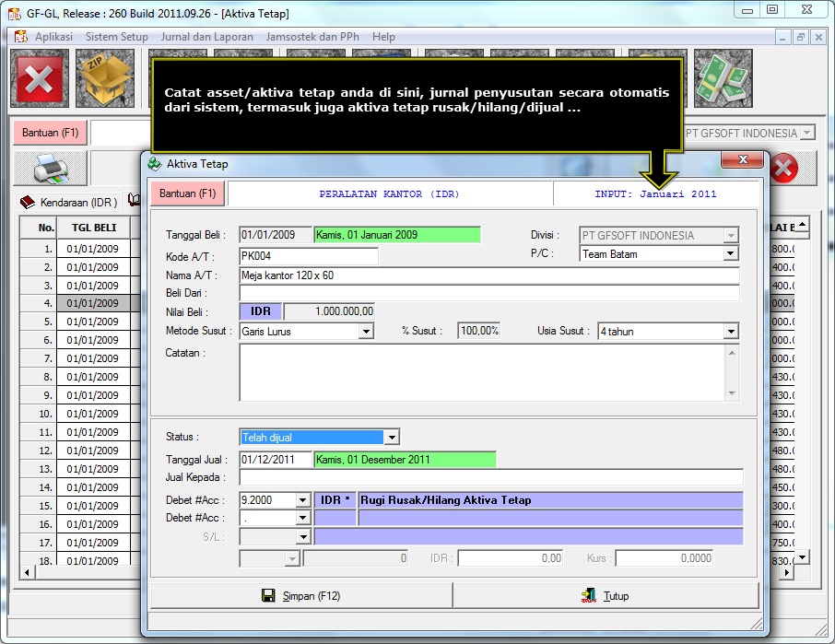Viewport: 835px width, 644px height.
Task: Click the Nama A/T field
Action: click(x=489, y=275)
